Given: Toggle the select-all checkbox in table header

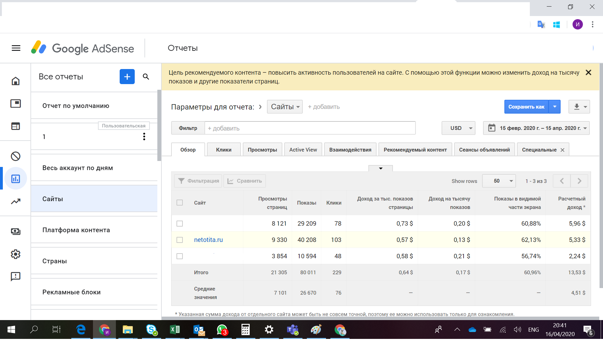Looking at the screenshot, I should tap(180, 202).
